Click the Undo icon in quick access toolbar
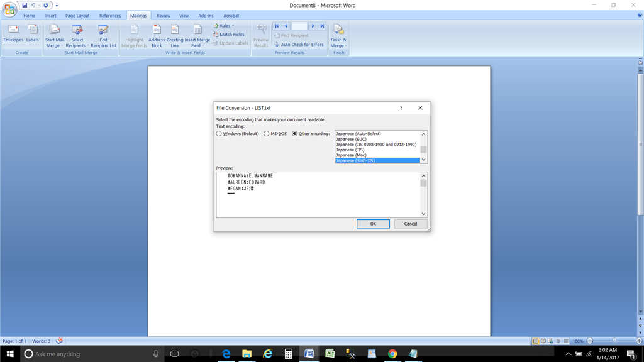This screenshot has height=362, width=644. 34,5
